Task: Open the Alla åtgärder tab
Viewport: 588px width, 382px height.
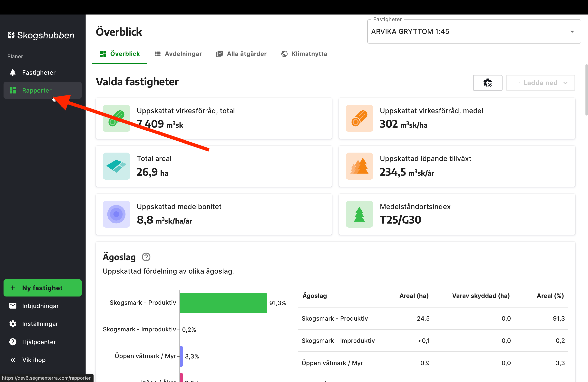Action: click(241, 54)
